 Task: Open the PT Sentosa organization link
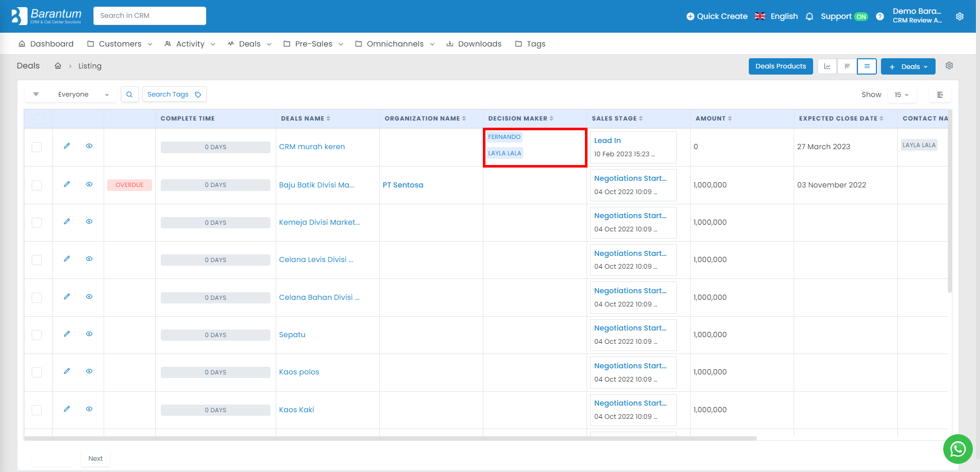click(403, 185)
